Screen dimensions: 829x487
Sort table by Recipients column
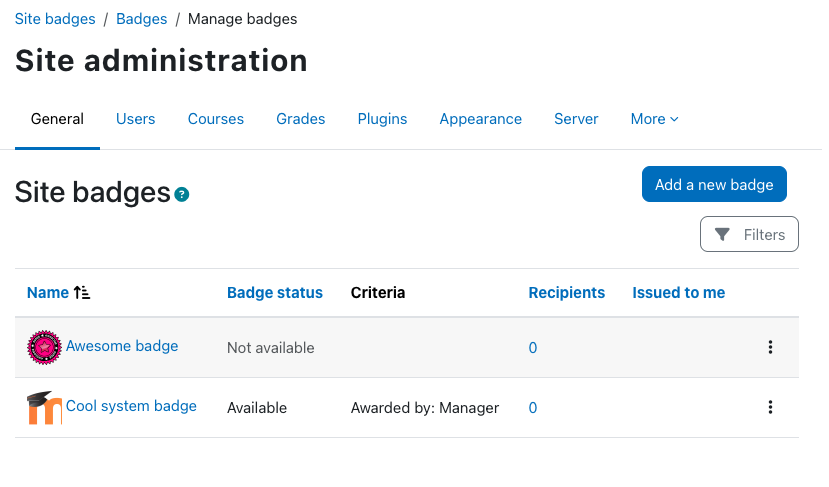point(567,293)
